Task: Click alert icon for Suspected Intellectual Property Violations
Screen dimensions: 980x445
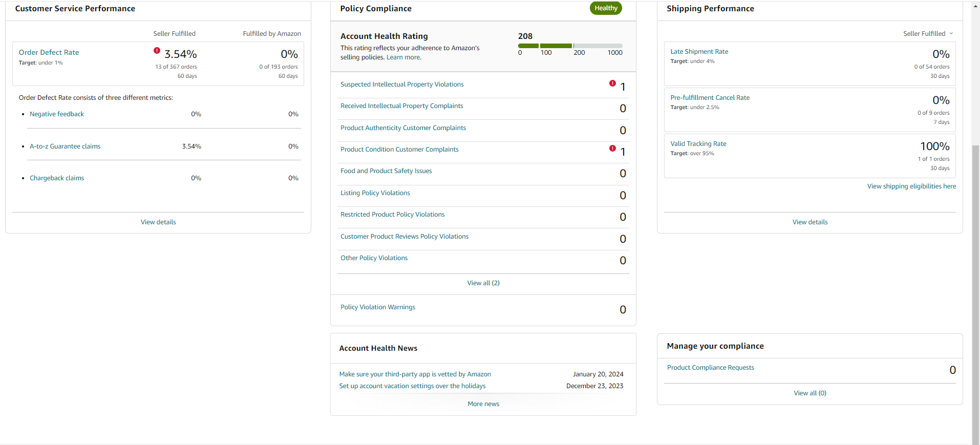Action: pyautogui.click(x=612, y=83)
